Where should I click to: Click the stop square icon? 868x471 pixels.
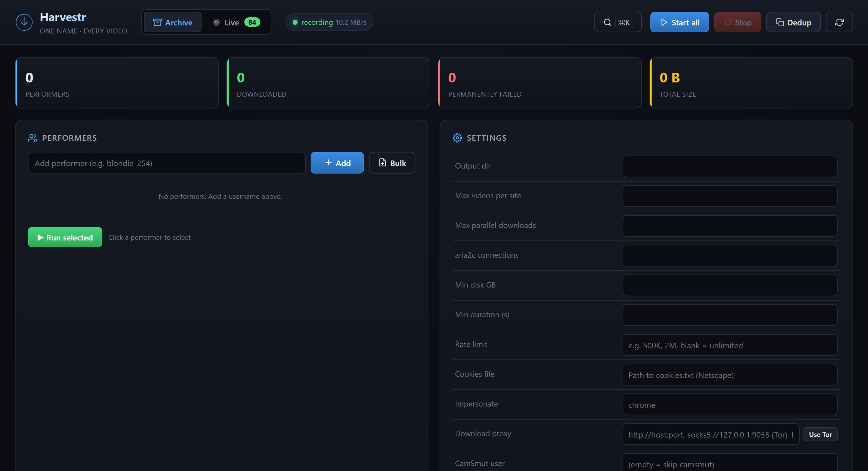click(x=728, y=22)
